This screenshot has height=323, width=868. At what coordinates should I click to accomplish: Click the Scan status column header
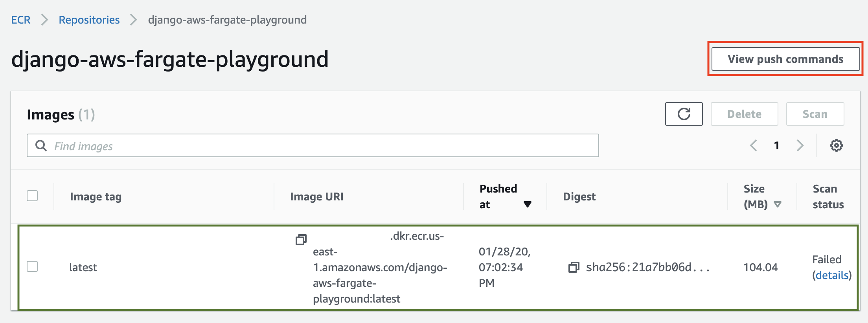pyautogui.click(x=828, y=196)
